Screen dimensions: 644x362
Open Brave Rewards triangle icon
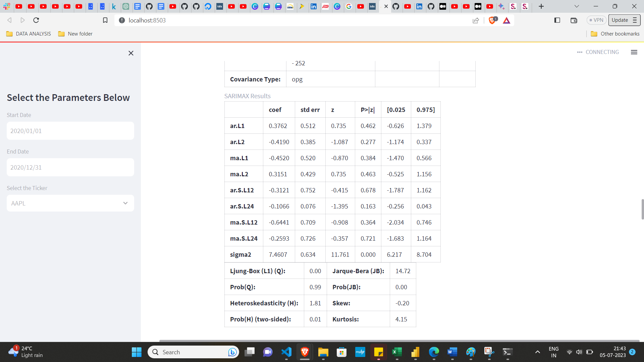pos(506,20)
